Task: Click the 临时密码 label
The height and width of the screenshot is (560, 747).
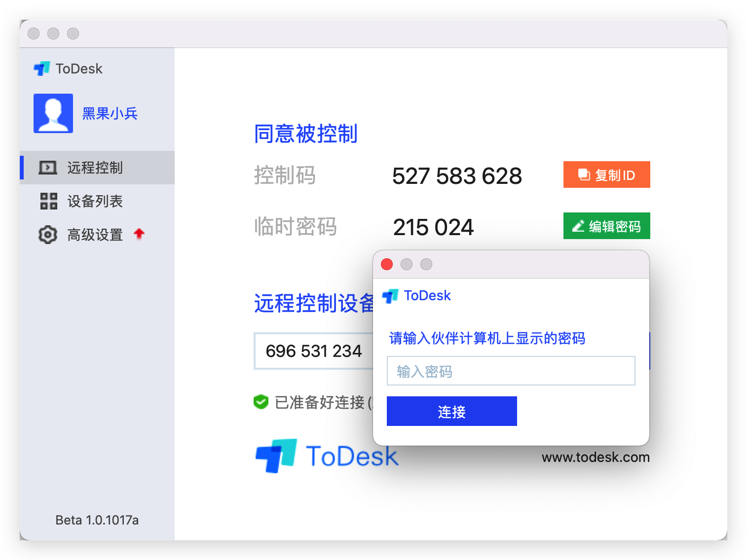Action: click(x=295, y=227)
